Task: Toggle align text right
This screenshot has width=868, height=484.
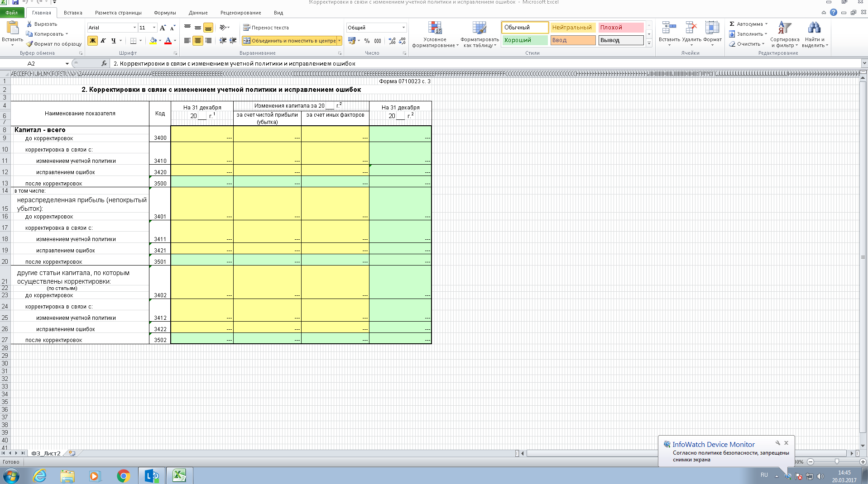Action: point(208,41)
